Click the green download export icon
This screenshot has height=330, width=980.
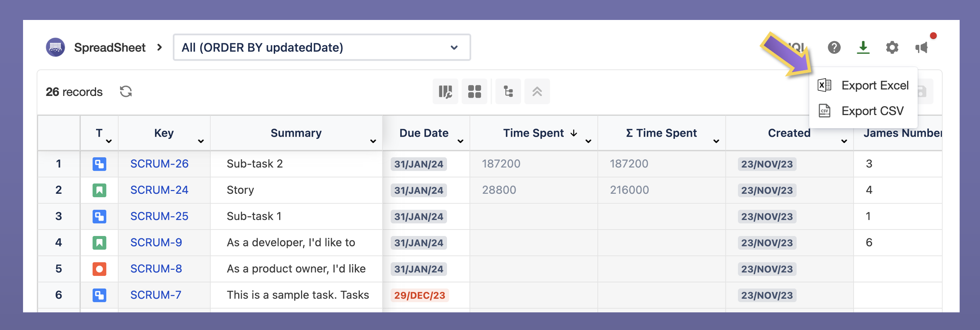863,48
